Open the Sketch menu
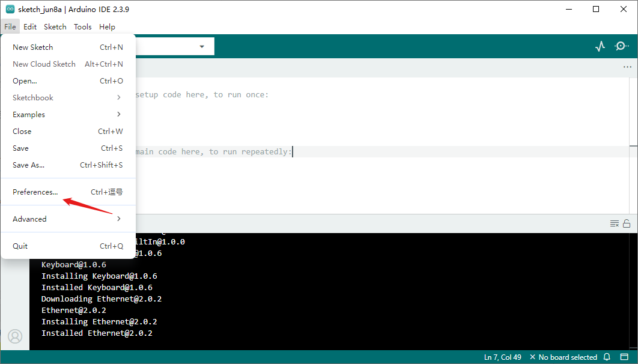Image resolution: width=638 pixels, height=364 pixels. coord(55,27)
